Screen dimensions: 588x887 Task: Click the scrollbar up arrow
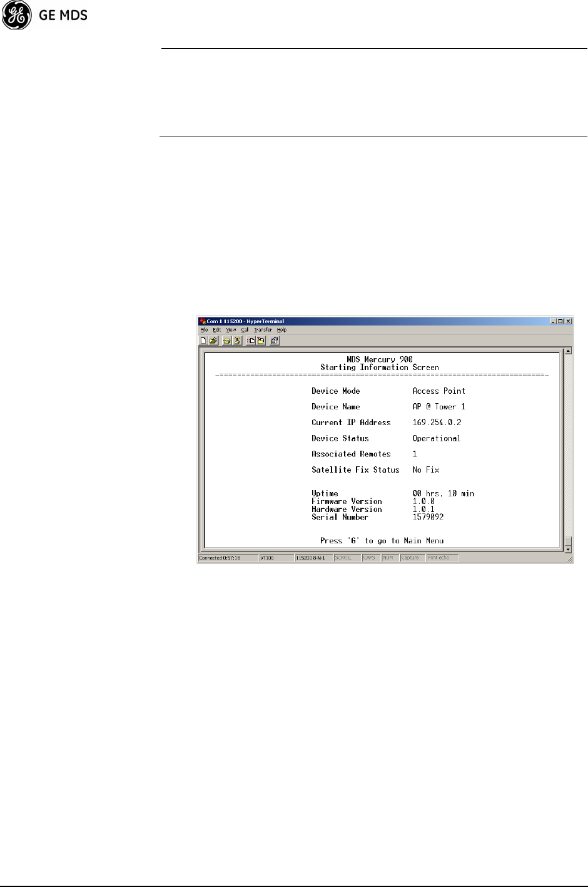click(568, 351)
